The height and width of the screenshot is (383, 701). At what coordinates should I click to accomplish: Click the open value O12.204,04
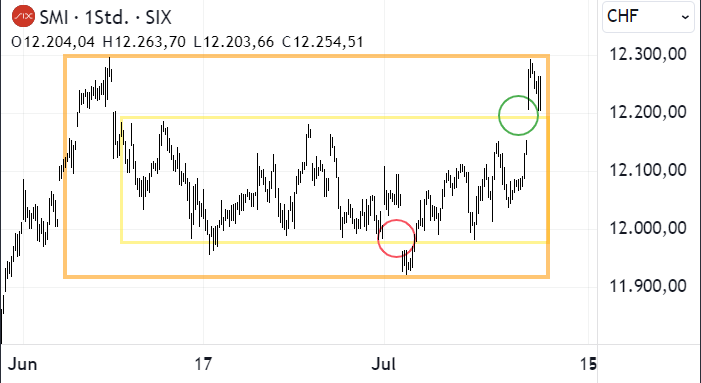[x=53, y=42]
